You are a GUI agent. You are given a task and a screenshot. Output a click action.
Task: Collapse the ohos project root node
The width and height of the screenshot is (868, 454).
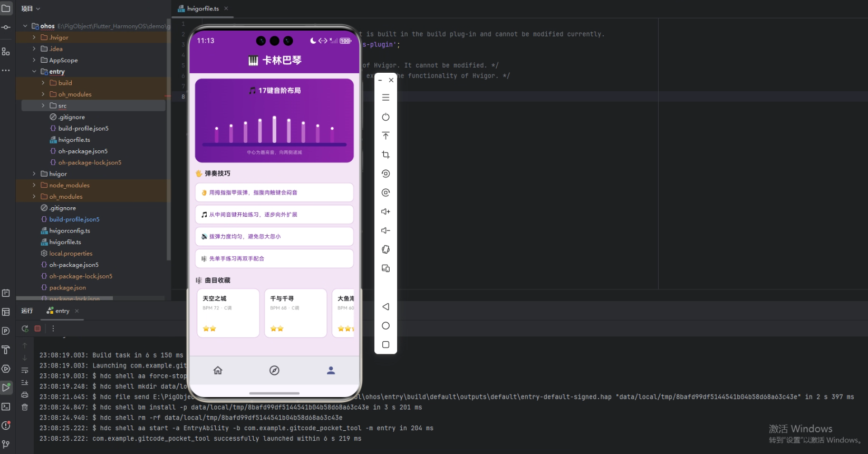(x=25, y=26)
